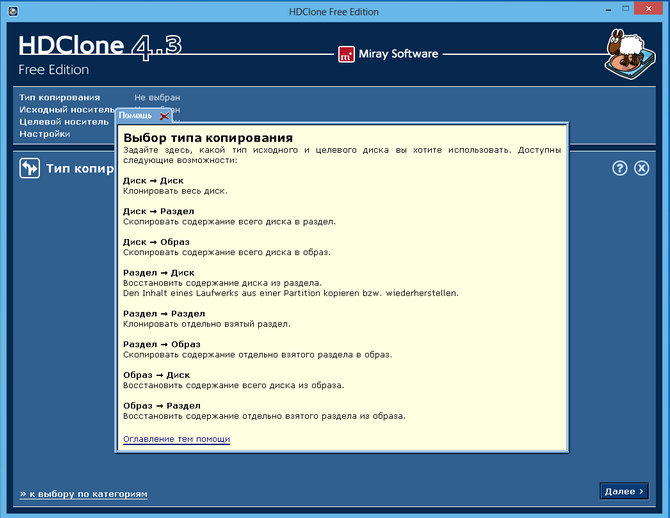Click the circled X exit icon

pos(641,168)
